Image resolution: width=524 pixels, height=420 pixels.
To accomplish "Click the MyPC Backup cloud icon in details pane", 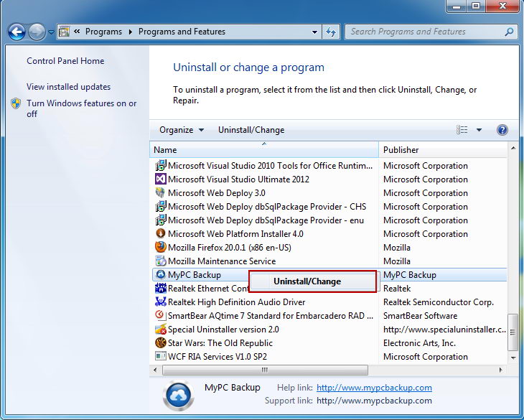I will (x=179, y=396).
